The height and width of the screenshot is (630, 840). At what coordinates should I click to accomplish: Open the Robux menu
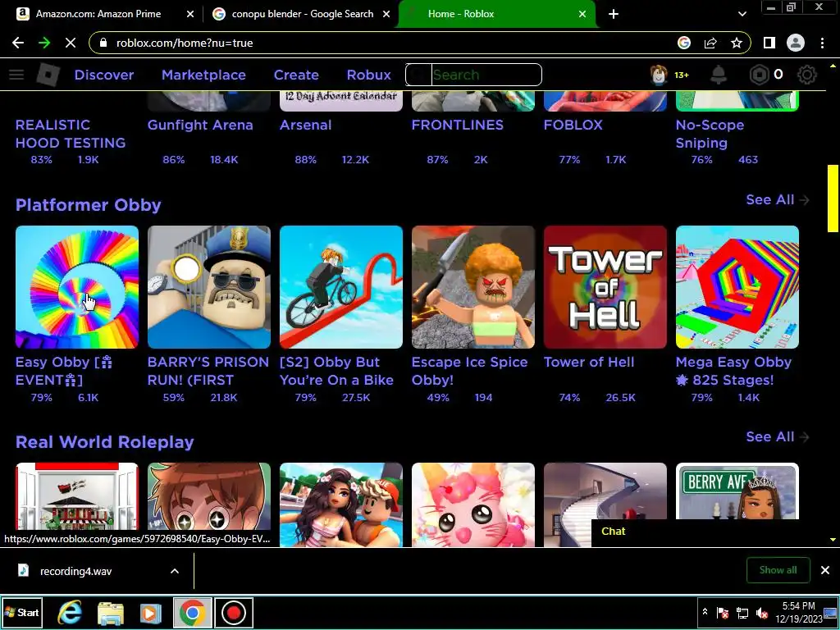368,75
